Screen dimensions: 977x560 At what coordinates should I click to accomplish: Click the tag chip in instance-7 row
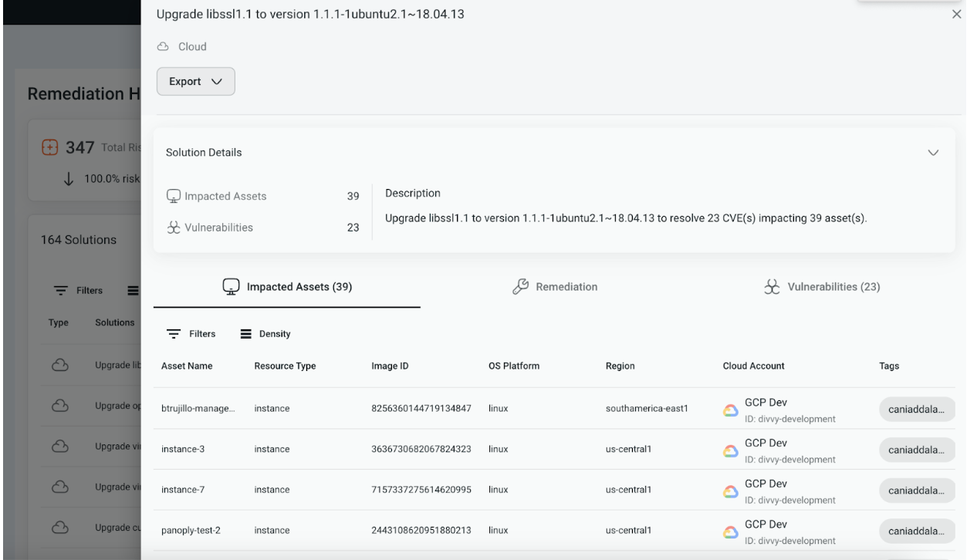(x=917, y=491)
